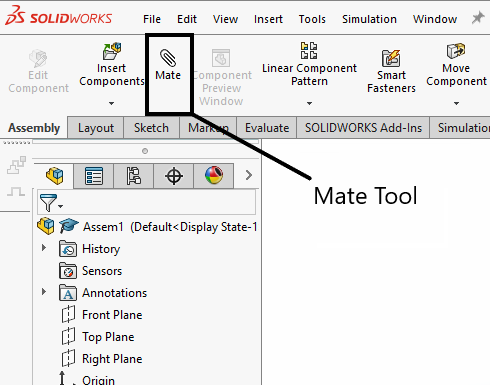
Task: Switch to the Evaluate tab
Action: coord(267,128)
